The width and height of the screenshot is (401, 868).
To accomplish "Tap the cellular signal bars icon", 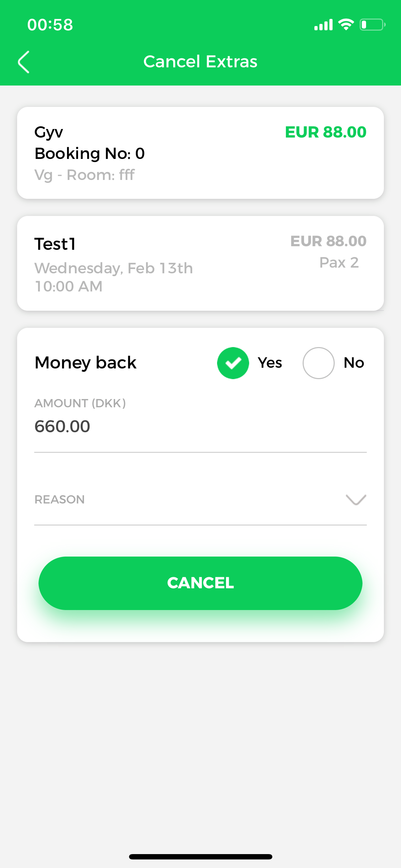I will click(323, 25).
